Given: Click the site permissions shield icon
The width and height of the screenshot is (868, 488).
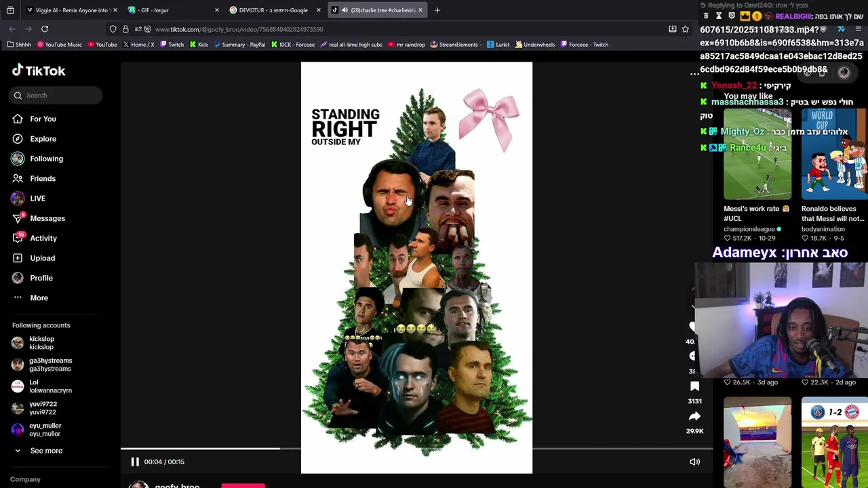Looking at the screenshot, I should tap(113, 29).
